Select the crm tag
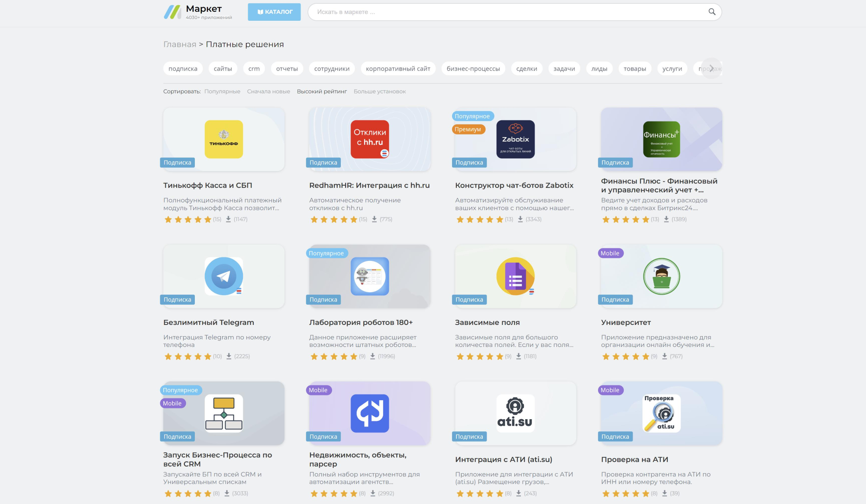 click(254, 69)
